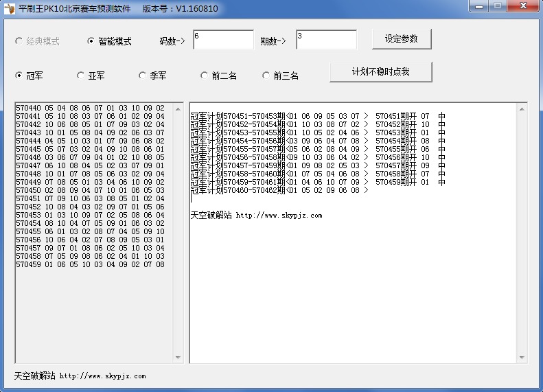Image resolution: width=543 pixels, height=392 pixels.
Task: Choose the 经典模式 radio option
Action: (x=19, y=41)
